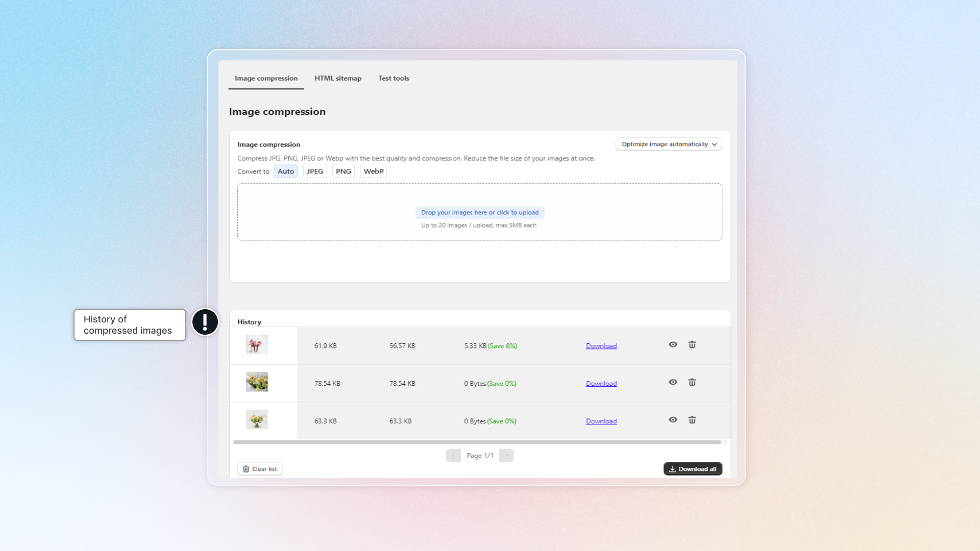The height and width of the screenshot is (551, 980).
Task: Preview the first compressed image
Action: click(x=673, y=344)
